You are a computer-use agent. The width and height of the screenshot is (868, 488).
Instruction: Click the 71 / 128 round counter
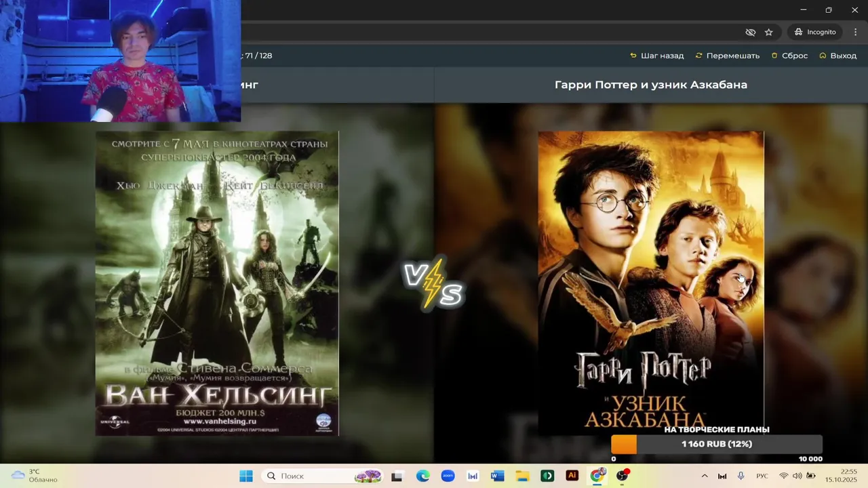[258, 56]
